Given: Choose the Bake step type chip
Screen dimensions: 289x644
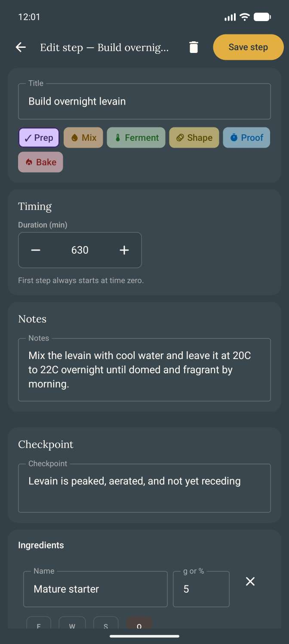Looking at the screenshot, I should click(x=40, y=162).
